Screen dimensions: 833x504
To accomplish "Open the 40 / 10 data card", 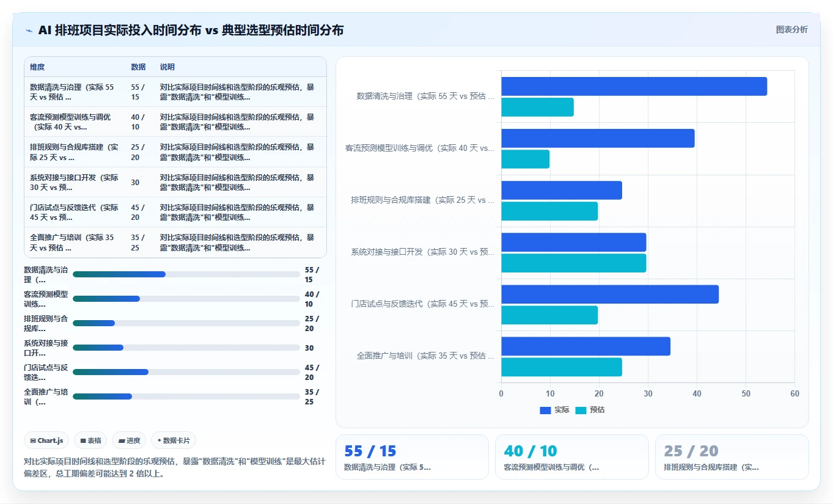I will [571, 457].
